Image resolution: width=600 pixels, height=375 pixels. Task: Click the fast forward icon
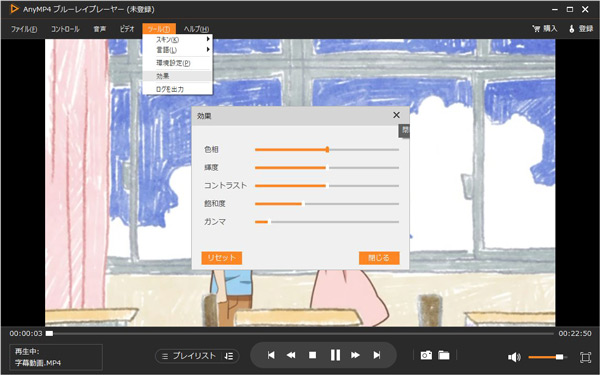(x=355, y=355)
